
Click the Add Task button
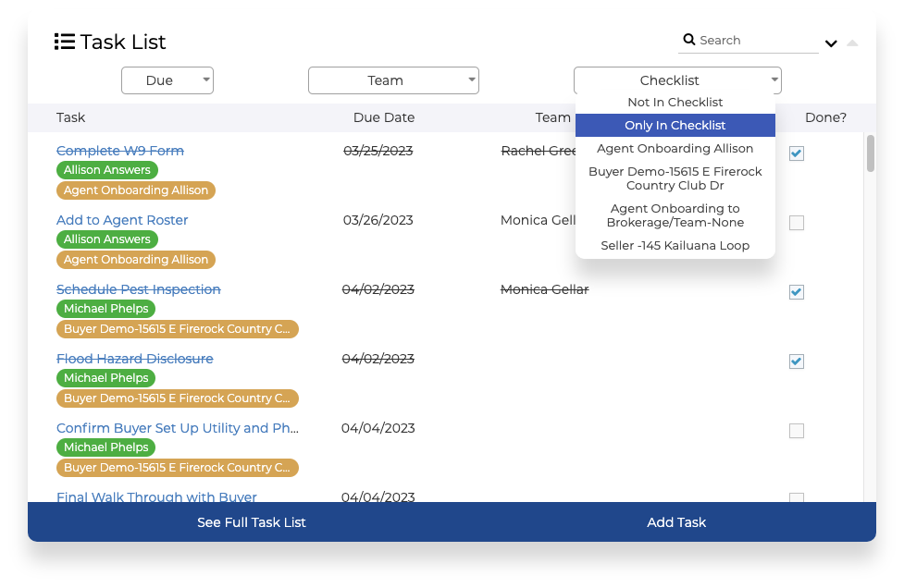point(676,522)
